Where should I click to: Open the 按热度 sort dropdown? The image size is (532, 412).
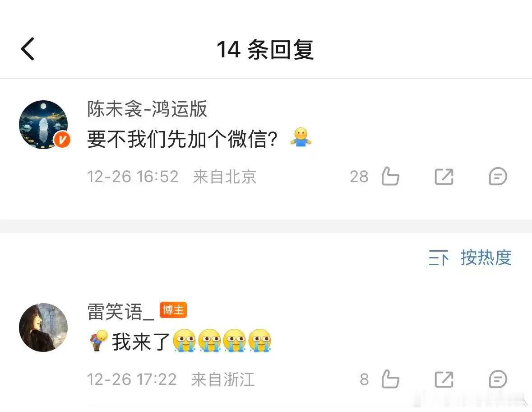coord(486,257)
